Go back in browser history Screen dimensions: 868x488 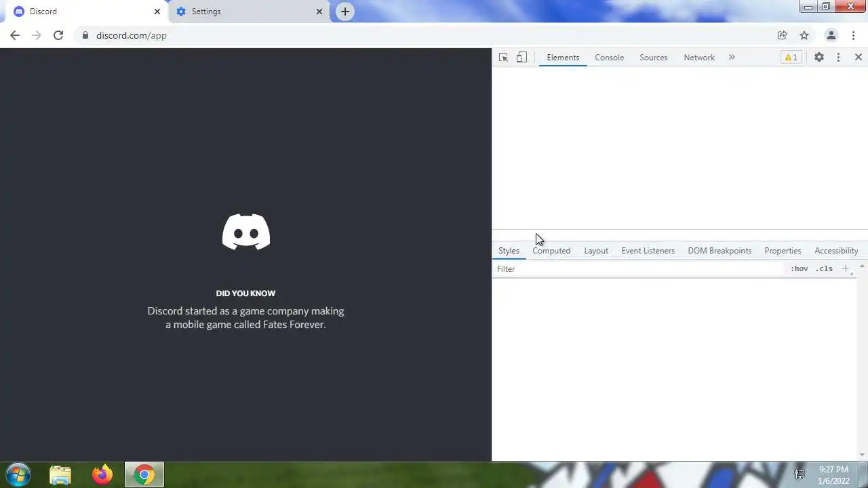coord(15,35)
